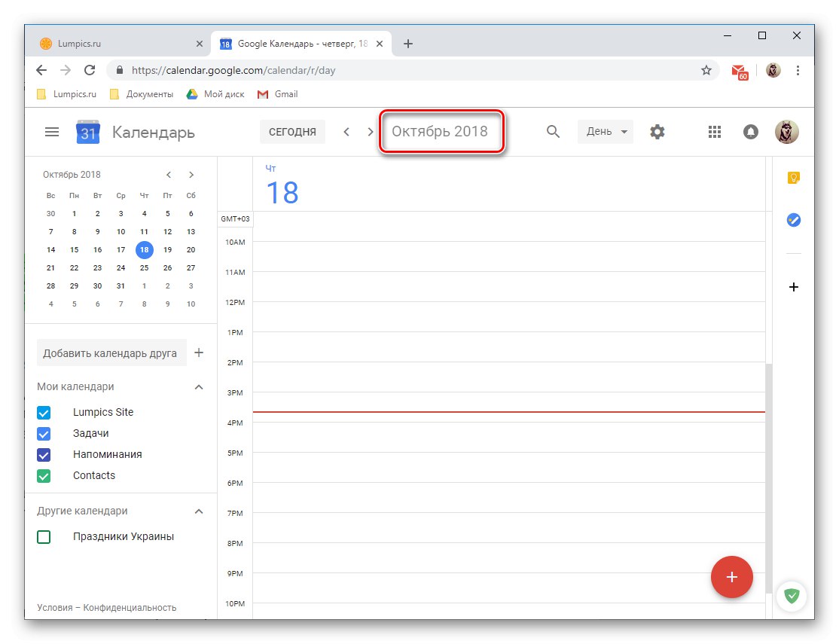The image size is (839, 644).
Task: Click the browser address bar
Action: click(x=377, y=70)
